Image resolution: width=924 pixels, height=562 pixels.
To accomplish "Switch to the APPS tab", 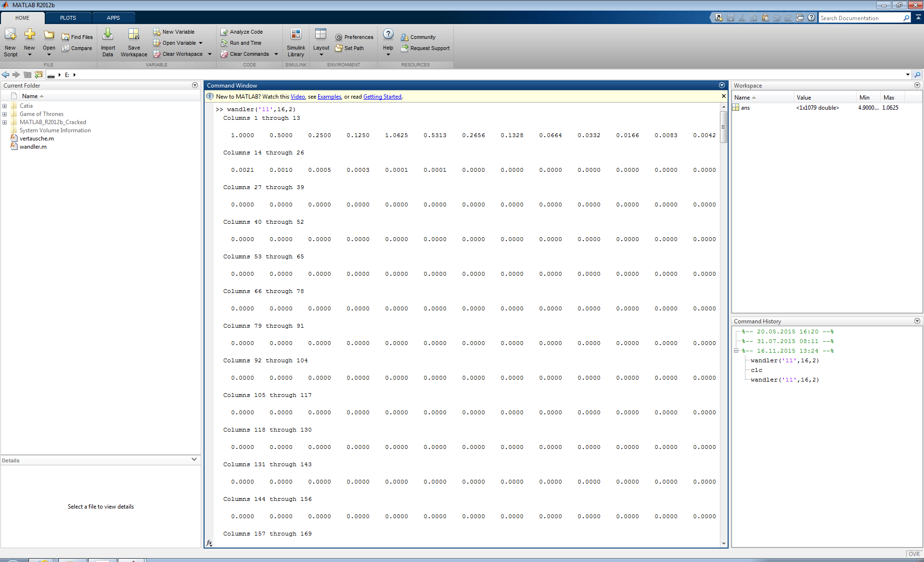I will [x=113, y=18].
